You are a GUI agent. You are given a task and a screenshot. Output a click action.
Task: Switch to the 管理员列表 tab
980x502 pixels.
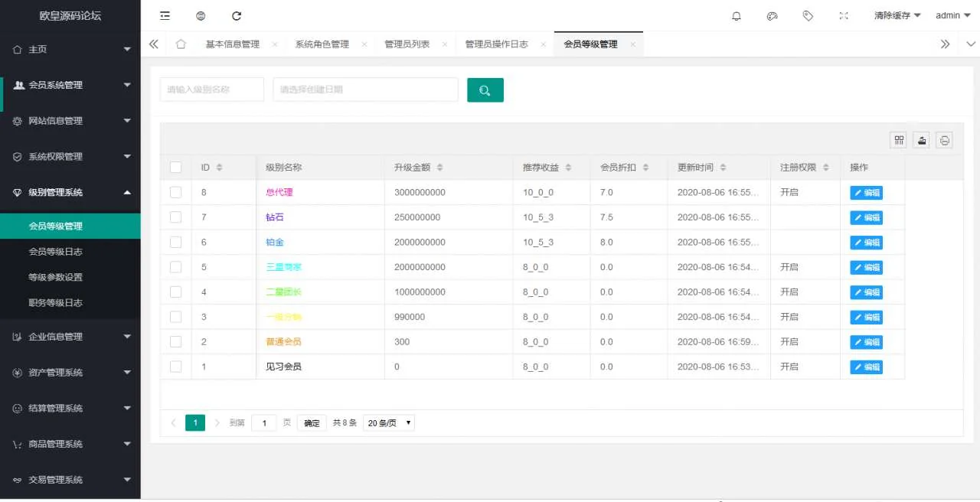tap(407, 44)
